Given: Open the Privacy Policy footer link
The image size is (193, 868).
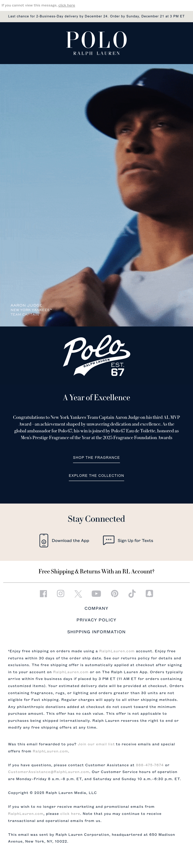Looking at the screenshot, I should [x=96, y=620].
